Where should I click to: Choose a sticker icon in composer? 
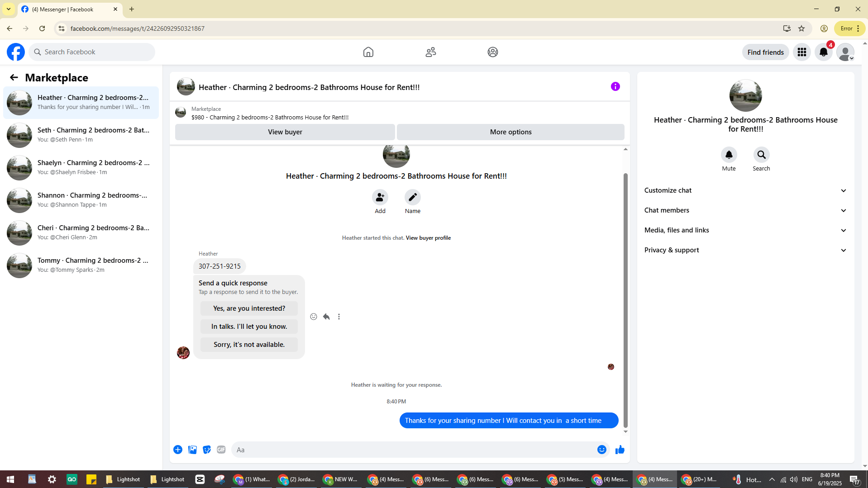coord(207,450)
